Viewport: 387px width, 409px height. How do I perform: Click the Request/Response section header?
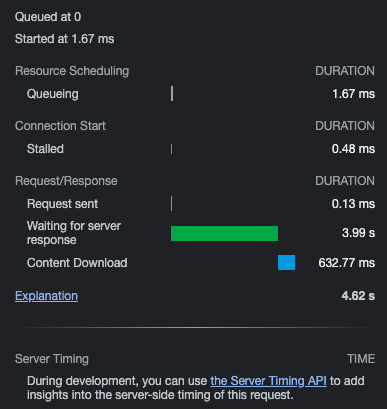(66, 181)
